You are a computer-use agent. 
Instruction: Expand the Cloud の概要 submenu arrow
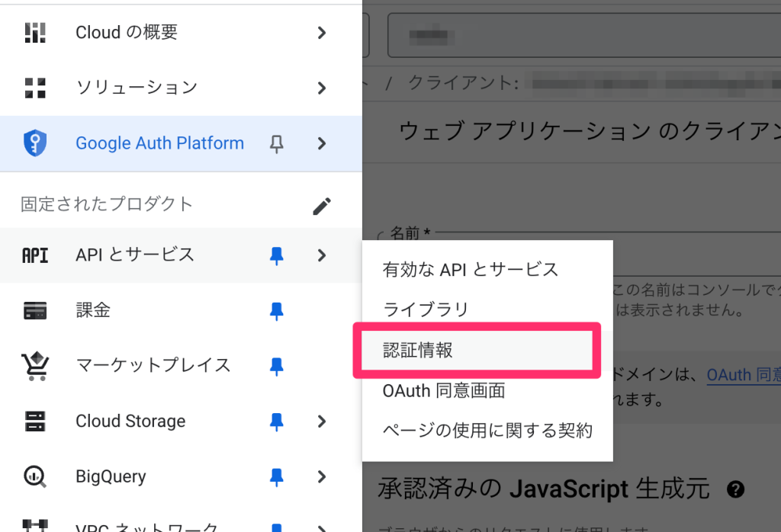(322, 33)
